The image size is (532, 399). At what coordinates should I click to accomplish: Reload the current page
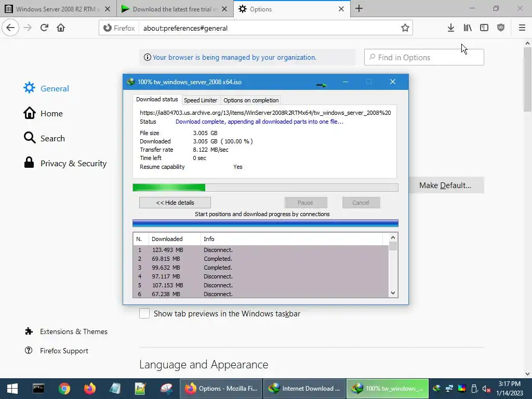pyautogui.click(x=44, y=28)
